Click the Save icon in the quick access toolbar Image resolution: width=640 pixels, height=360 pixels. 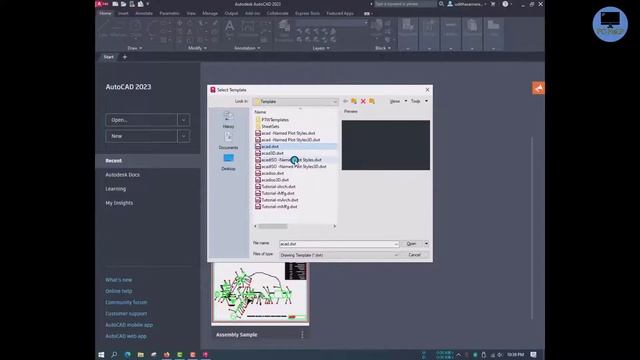click(x=132, y=4)
